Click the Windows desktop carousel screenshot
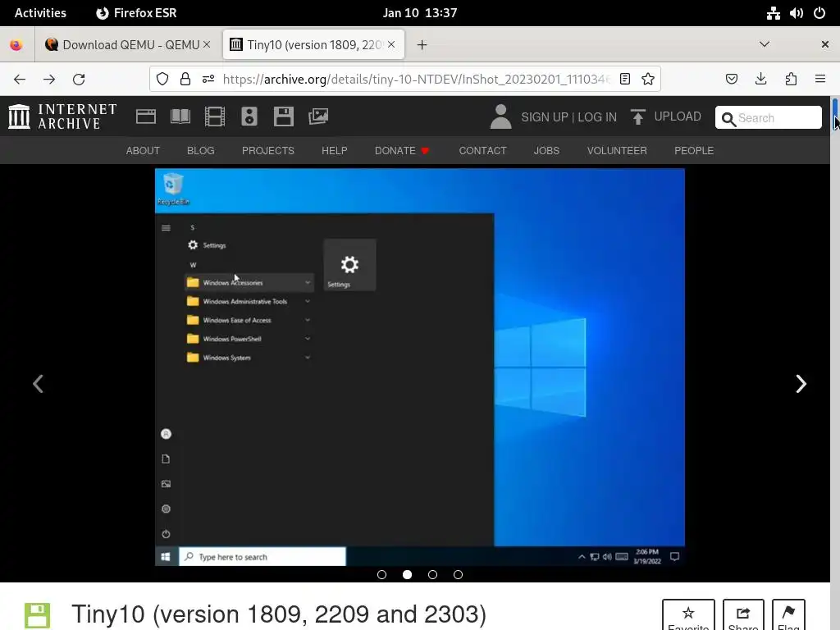840x630 pixels. click(x=419, y=367)
